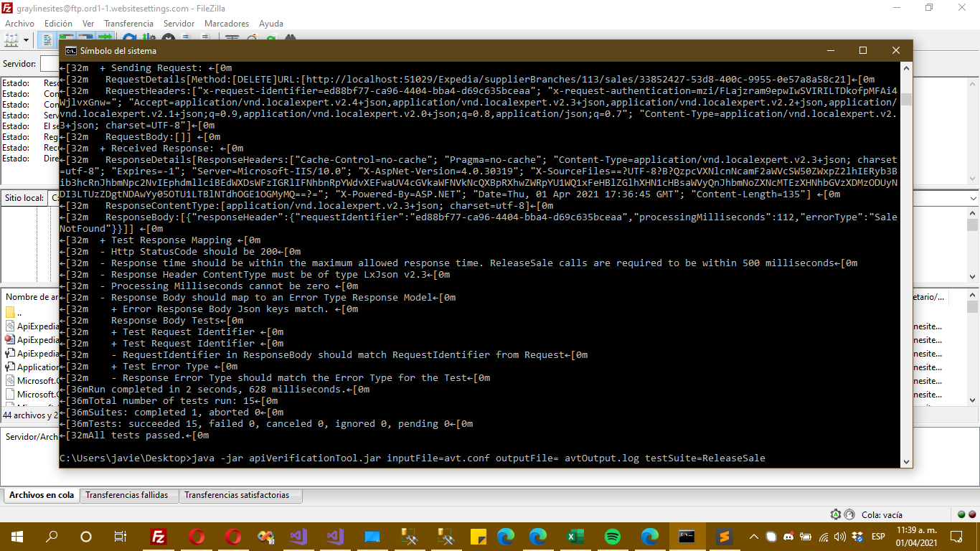
Task: Open Cortana from the taskbar
Action: [86, 537]
